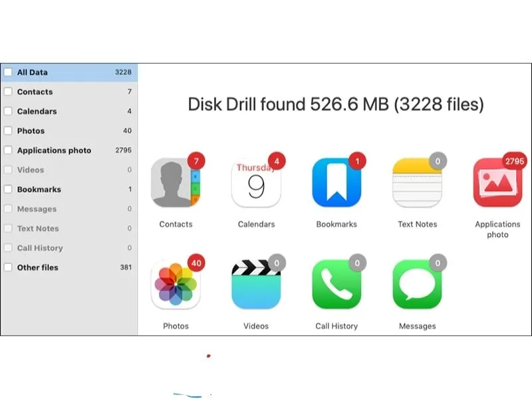The width and height of the screenshot is (532, 399).
Task: Click the "Bookmarks" caption under icon
Action: click(x=336, y=224)
